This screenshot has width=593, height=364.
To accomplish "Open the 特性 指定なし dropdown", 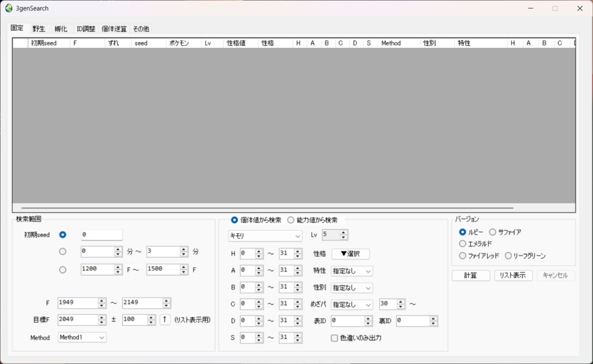I will point(352,271).
